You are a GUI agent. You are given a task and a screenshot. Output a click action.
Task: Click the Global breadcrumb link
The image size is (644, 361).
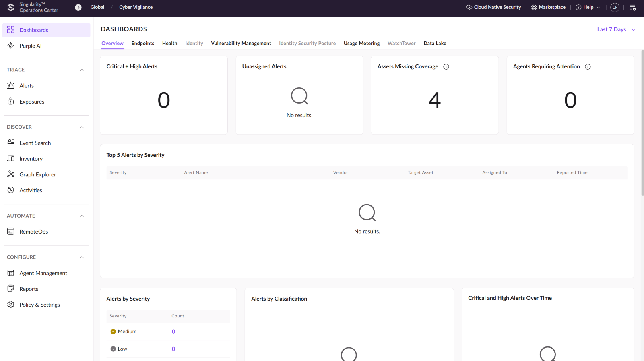point(97,7)
